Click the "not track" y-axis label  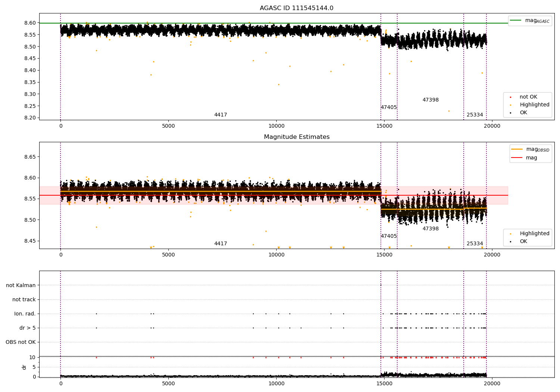point(24,299)
